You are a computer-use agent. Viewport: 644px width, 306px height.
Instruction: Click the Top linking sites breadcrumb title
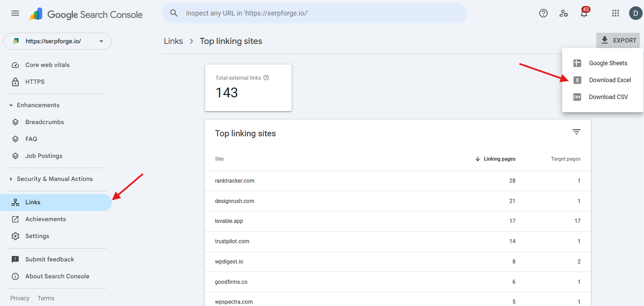[x=231, y=41]
